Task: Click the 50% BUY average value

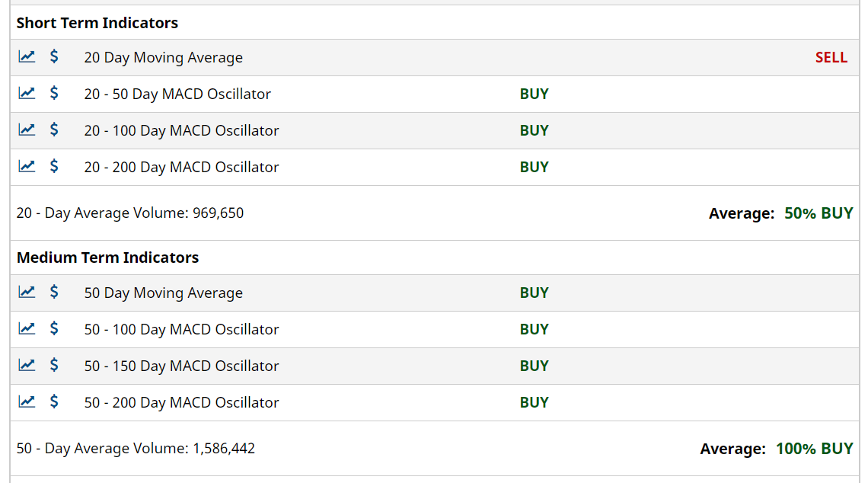Action: click(x=819, y=213)
